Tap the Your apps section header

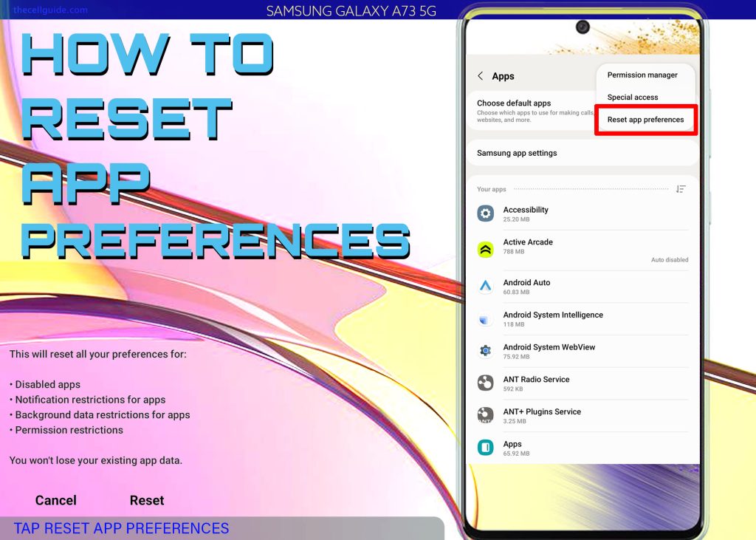tap(491, 189)
